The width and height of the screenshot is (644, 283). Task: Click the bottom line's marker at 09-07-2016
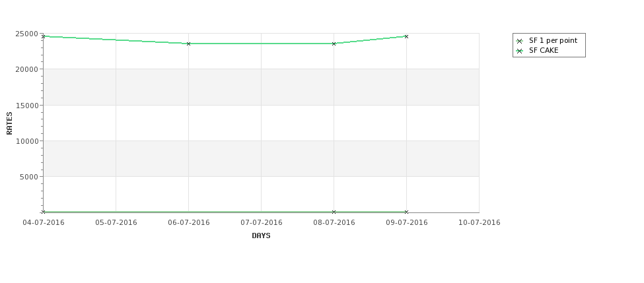(x=407, y=212)
